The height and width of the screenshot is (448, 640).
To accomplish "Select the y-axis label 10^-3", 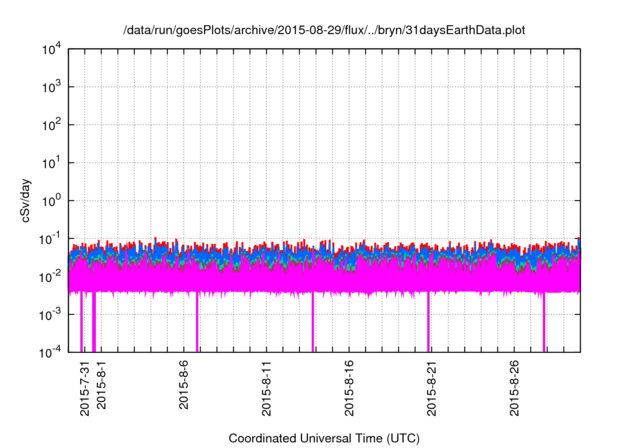I will [x=50, y=315].
